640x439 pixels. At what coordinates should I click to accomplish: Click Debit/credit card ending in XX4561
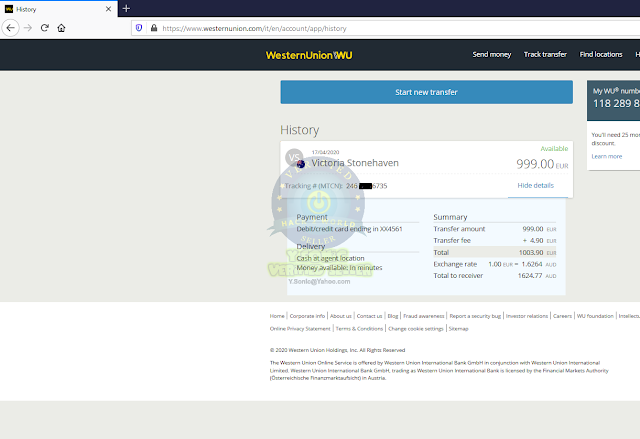[x=349, y=229]
